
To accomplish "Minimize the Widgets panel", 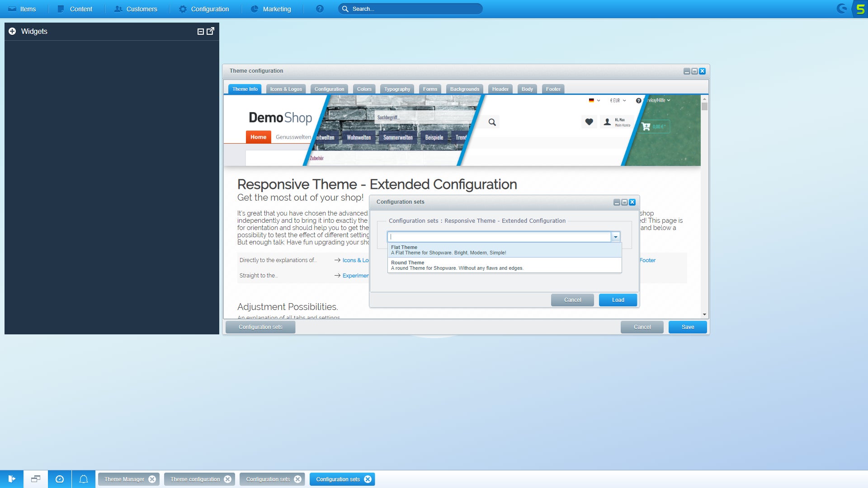I will pos(201,31).
